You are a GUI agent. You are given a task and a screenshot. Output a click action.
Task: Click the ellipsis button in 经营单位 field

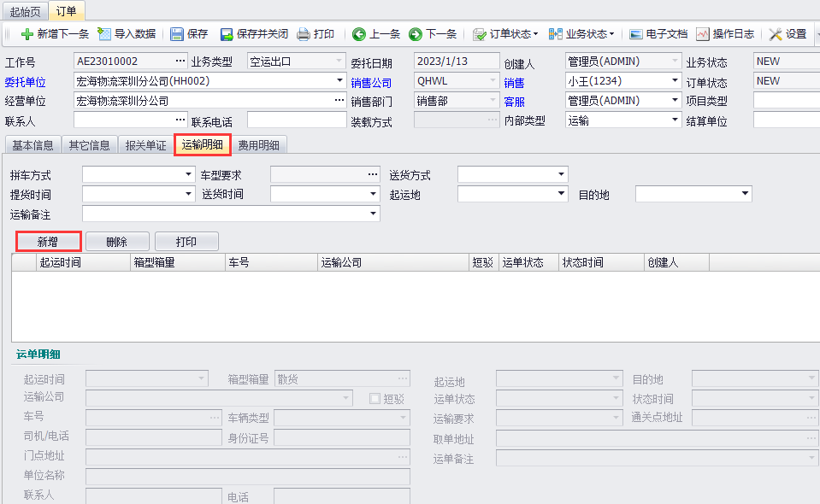[x=339, y=100]
